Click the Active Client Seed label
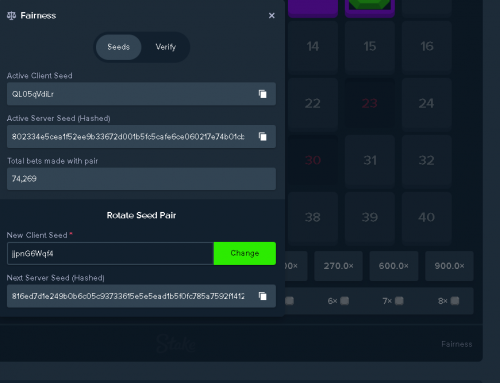 (x=40, y=76)
